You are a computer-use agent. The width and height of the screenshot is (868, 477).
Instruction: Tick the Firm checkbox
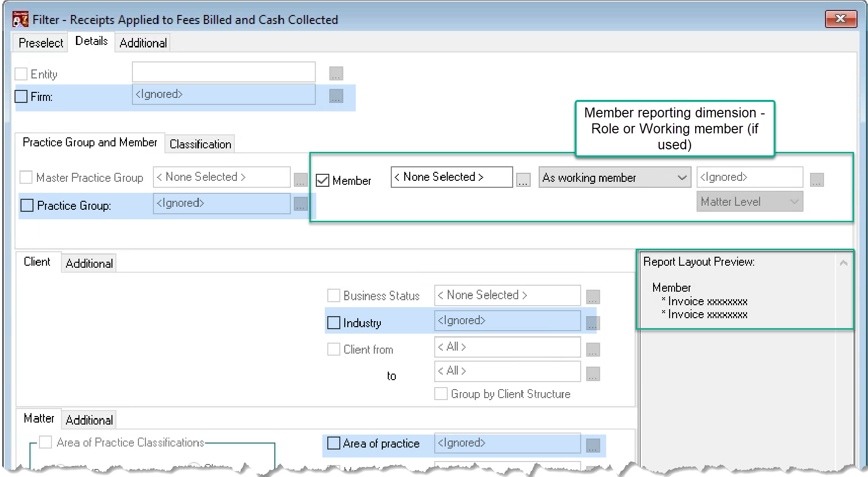21,96
